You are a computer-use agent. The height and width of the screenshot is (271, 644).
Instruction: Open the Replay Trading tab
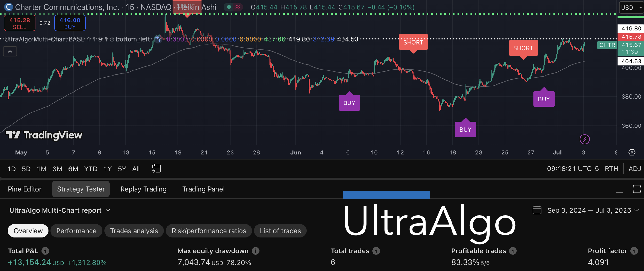144,189
